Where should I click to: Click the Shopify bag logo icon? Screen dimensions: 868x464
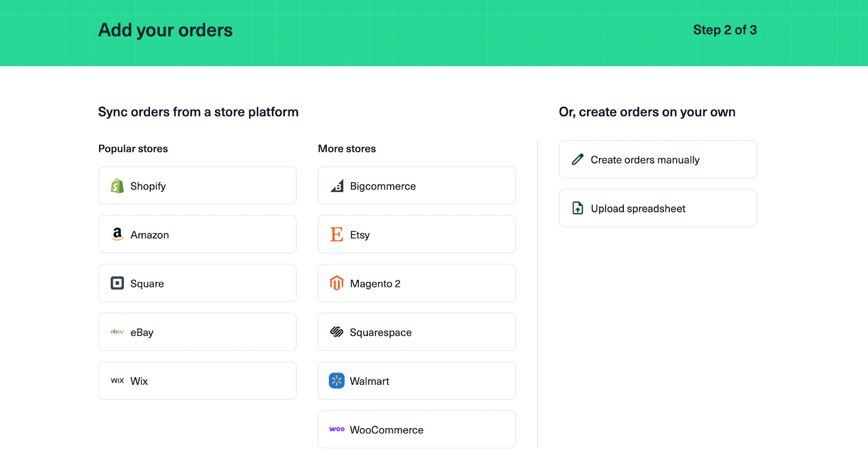point(117,186)
